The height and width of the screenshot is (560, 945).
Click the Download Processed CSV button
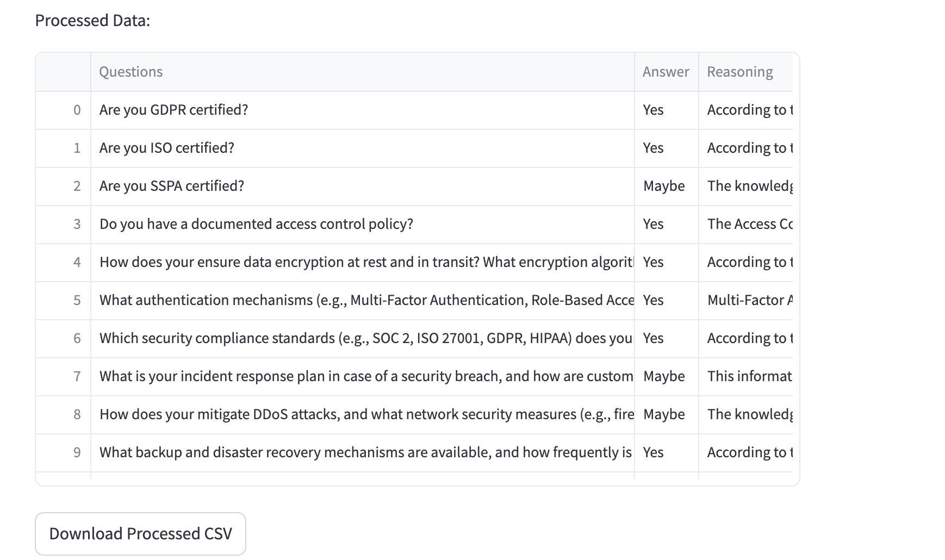[140, 533]
